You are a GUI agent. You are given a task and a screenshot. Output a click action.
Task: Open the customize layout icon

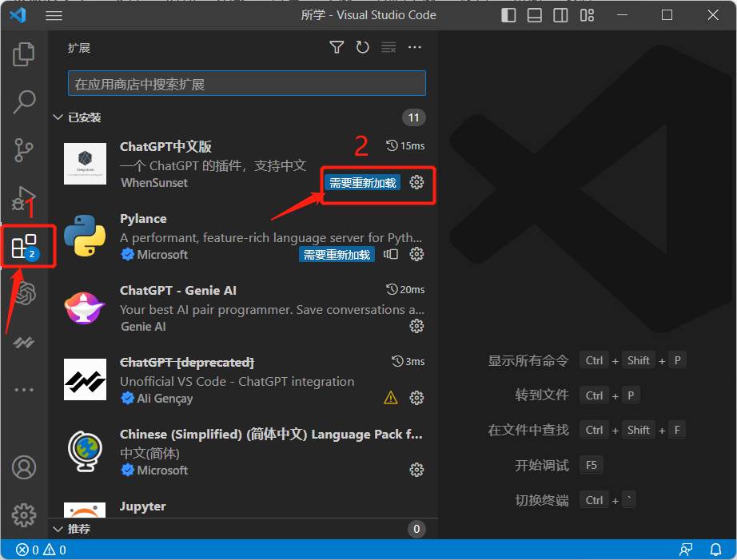587,15
